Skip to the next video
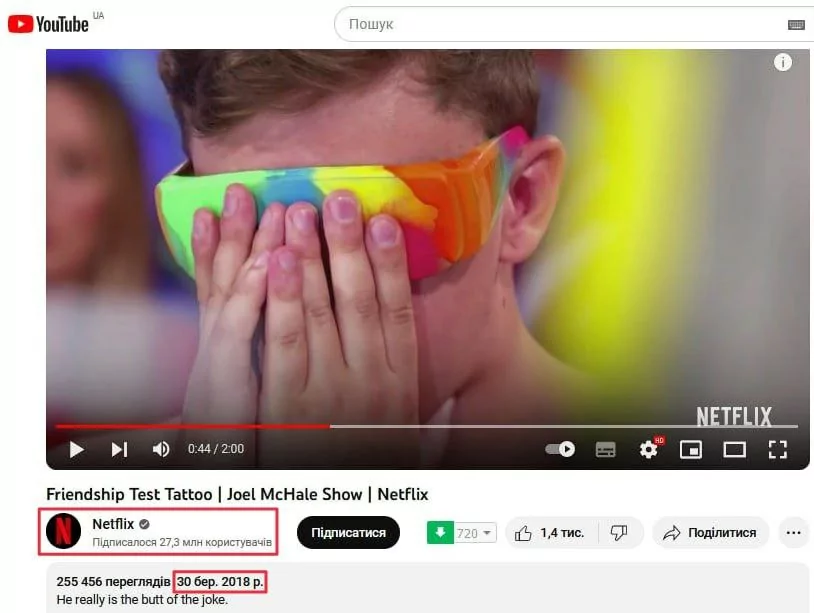814x613 pixels. tap(119, 449)
